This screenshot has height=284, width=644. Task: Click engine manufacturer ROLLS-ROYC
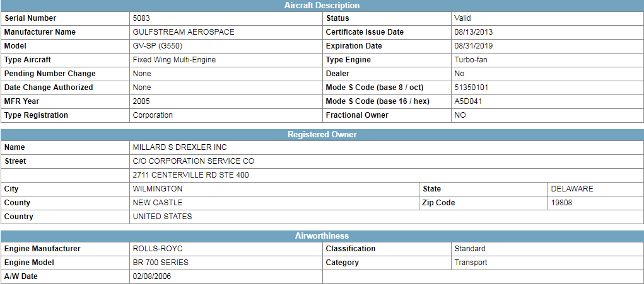pos(156,249)
